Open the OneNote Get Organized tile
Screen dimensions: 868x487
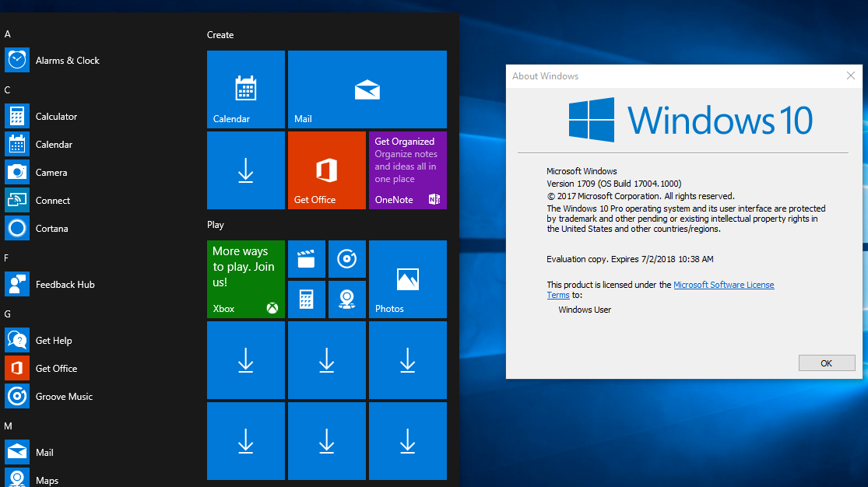click(407, 170)
